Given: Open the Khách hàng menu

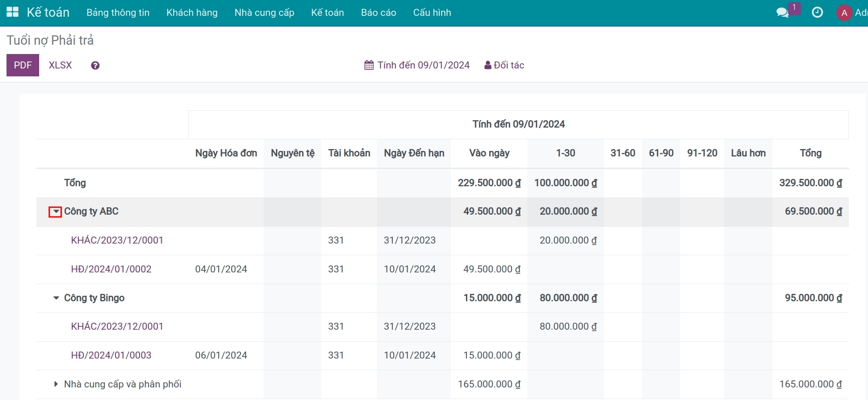Looking at the screenshot, I should click(x=192, y=13).
